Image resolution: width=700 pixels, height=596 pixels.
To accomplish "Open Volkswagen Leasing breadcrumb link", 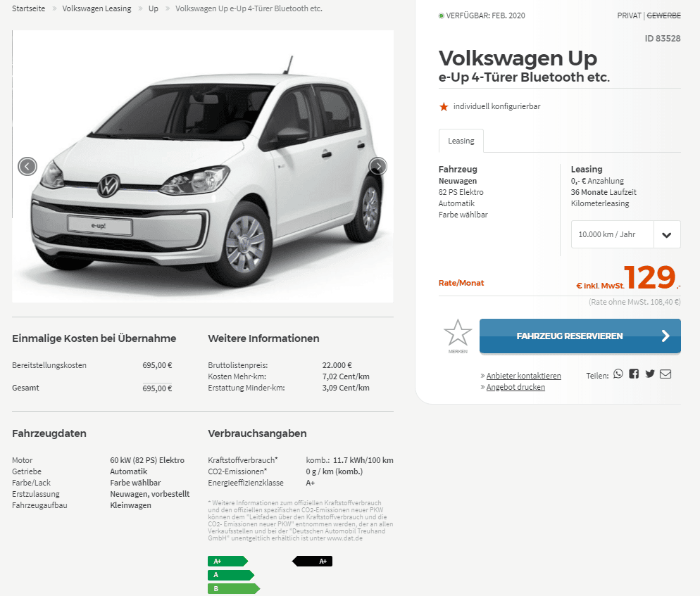I will [x=97, y=8].
